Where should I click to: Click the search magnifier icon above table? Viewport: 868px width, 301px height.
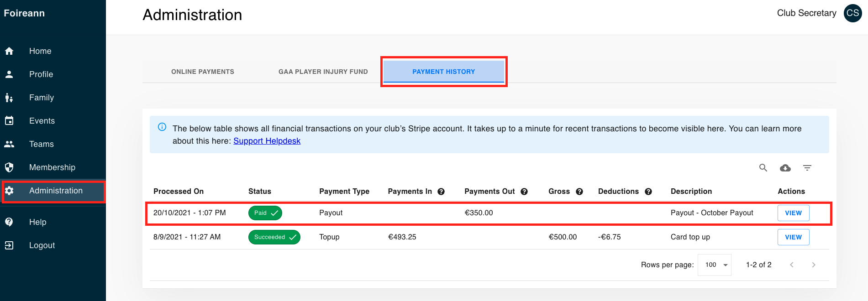tap(763, 168)
